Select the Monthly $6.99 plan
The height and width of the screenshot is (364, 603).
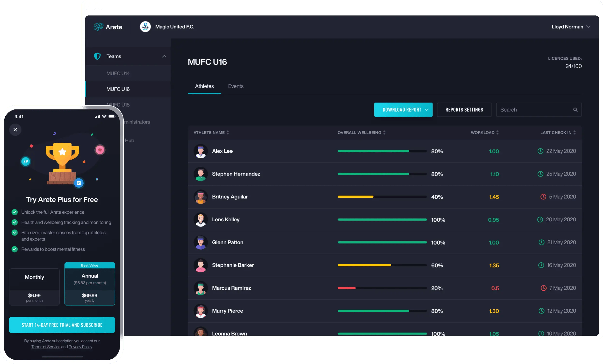tap(34, 287)
